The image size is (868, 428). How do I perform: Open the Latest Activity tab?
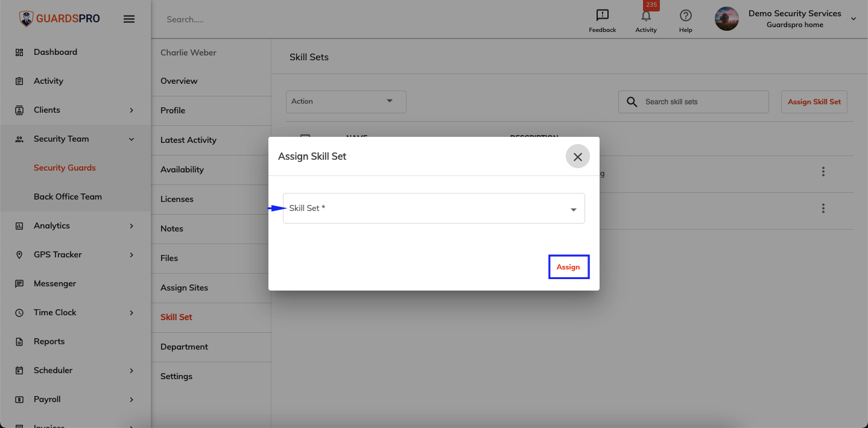tap(211, 140)
